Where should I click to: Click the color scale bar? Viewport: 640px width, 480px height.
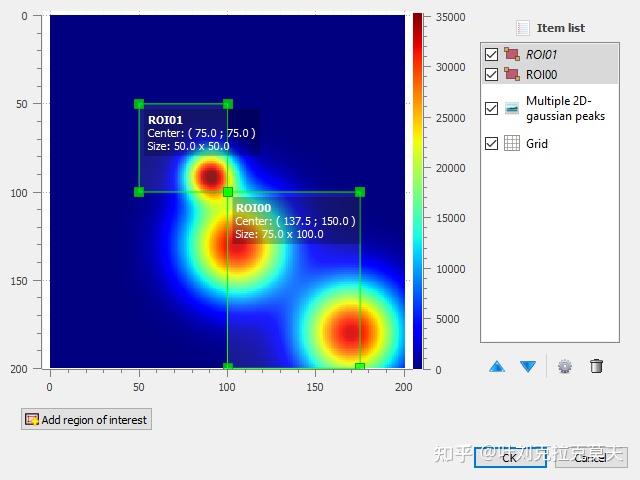pyautogui.click(x=418, y=191)
